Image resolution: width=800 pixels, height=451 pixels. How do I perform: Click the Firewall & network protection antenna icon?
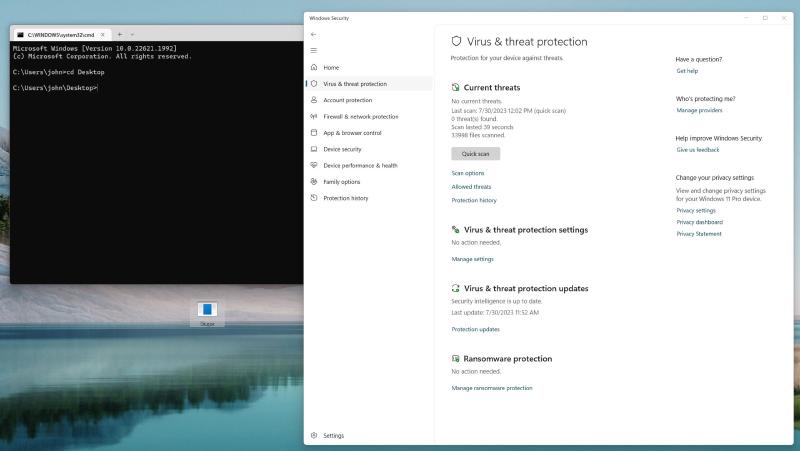pyautogui.click(x=314, y=116)
